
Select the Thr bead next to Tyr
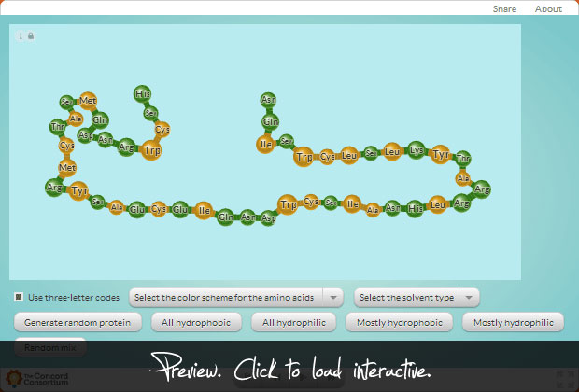(x=463, y=159)
